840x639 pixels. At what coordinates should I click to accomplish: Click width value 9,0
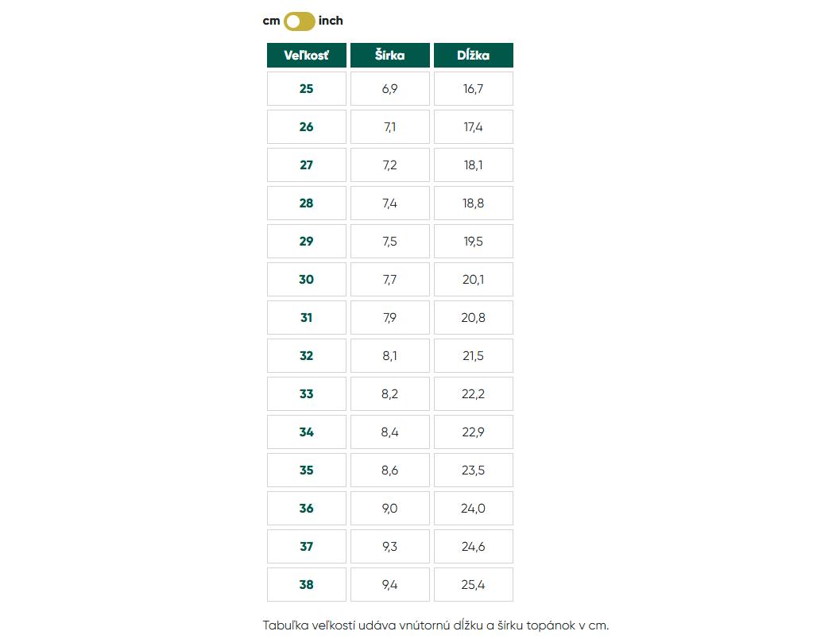point(390,509)
